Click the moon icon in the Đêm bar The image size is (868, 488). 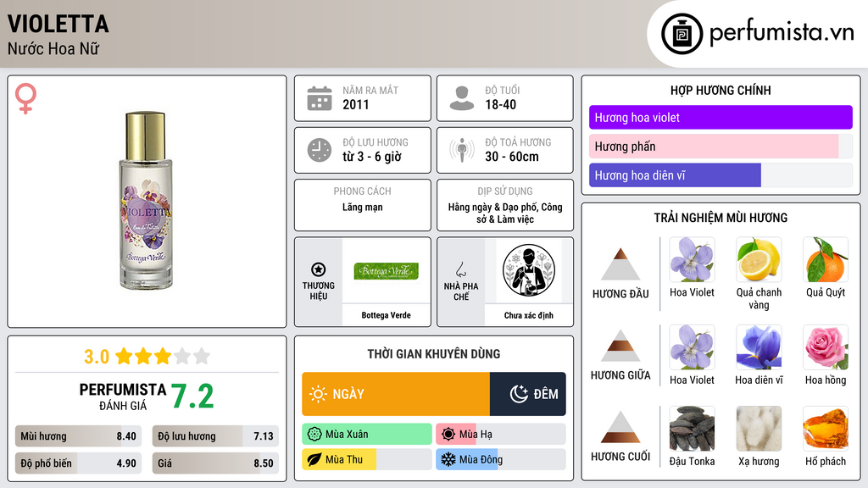(519, 394)
